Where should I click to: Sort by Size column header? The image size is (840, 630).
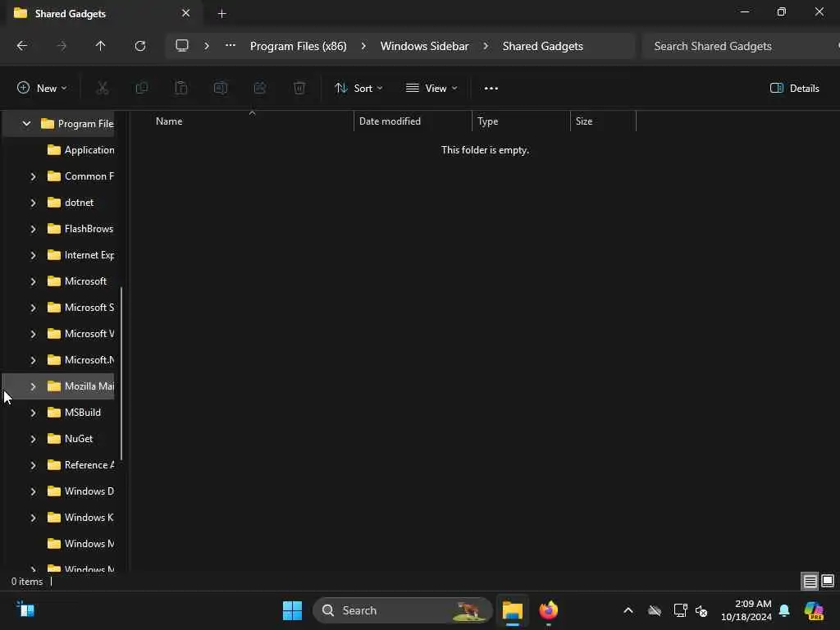tap(603, 121)
